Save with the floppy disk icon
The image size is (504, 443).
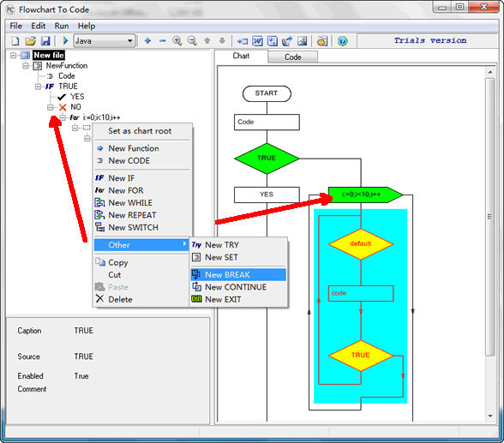point(45,41)
